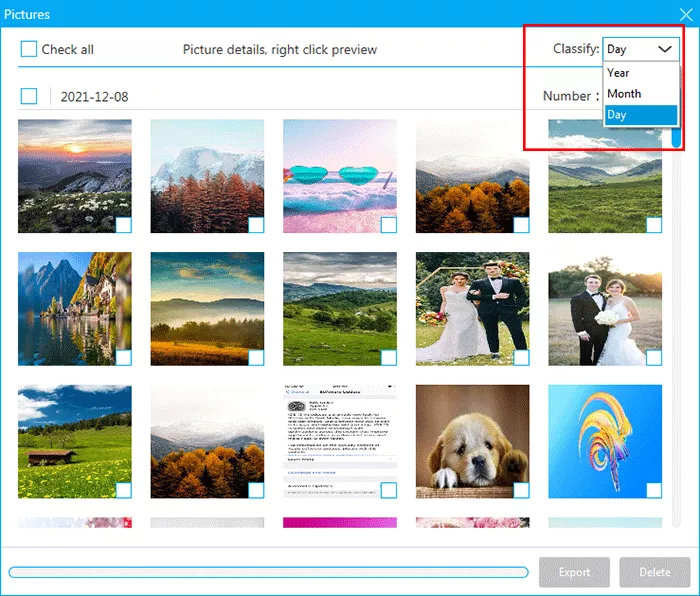
Task: Open the heart sunglasses thumbnail
Action: (340, 176)
